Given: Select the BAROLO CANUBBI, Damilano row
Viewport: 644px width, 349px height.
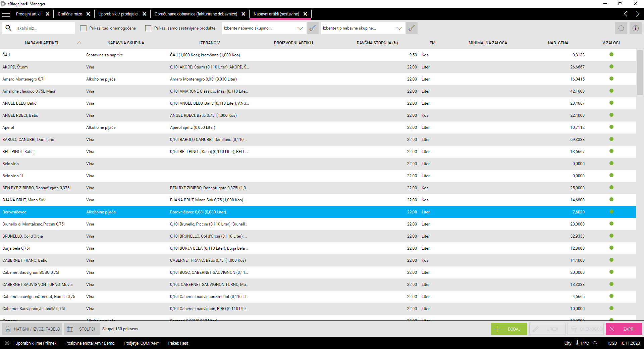Looking at the screenshot, I should pyautogui.click(x=318, y=140).
